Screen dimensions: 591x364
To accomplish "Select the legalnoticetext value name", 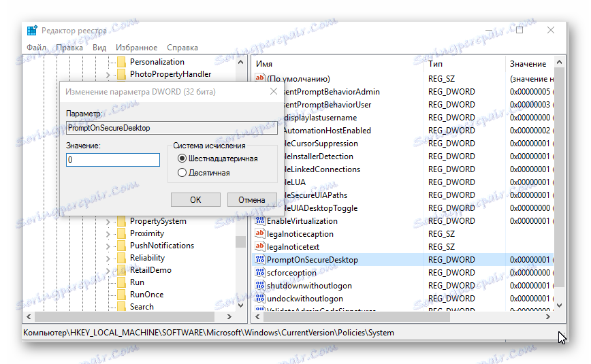I will 293,247.
